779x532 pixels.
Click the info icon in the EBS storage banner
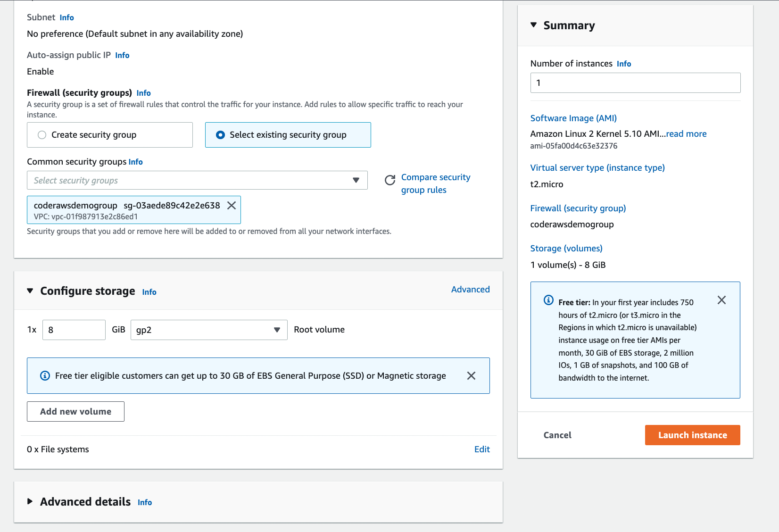click(x=45, y=376)
